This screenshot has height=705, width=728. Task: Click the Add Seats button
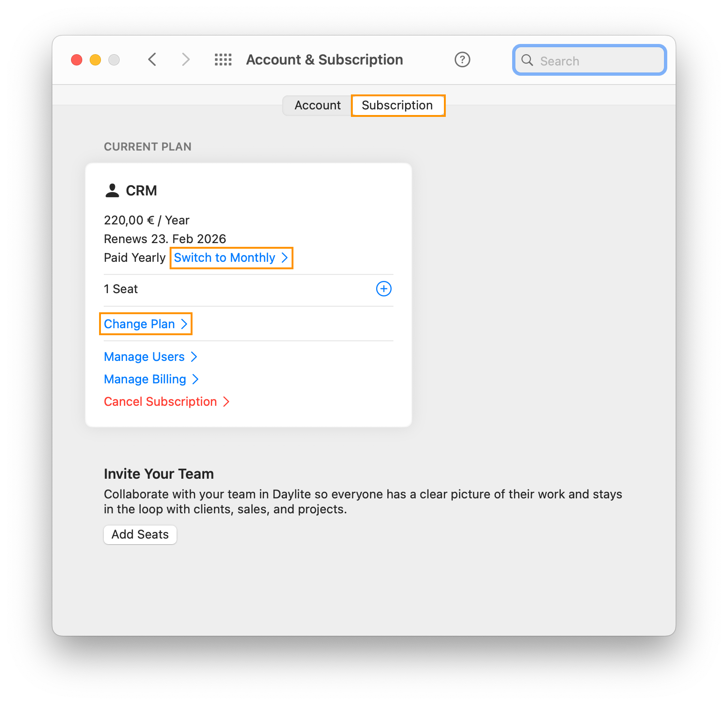140,534
